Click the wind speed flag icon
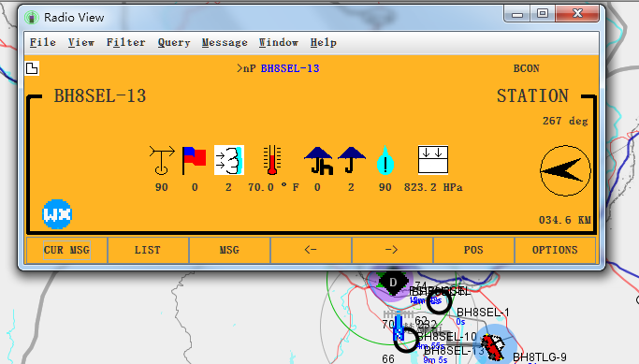639x364 pixels. pyautogui.click(x=194, y=160)
